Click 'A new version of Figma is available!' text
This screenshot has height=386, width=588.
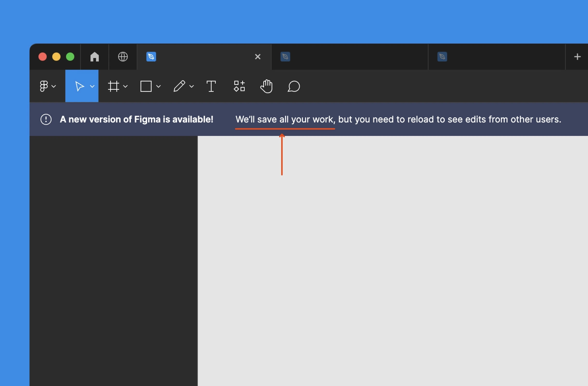(x=137, y=119)
